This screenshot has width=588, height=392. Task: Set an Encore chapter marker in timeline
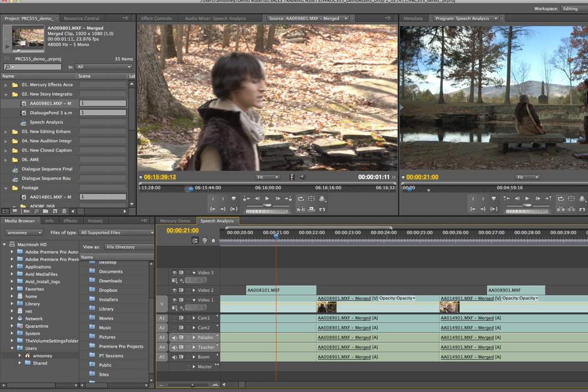tap(205, 240)
